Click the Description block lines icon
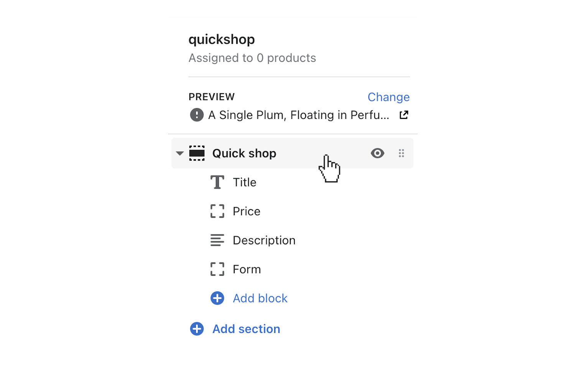The image size is (582, 392). tap(217, 240)
